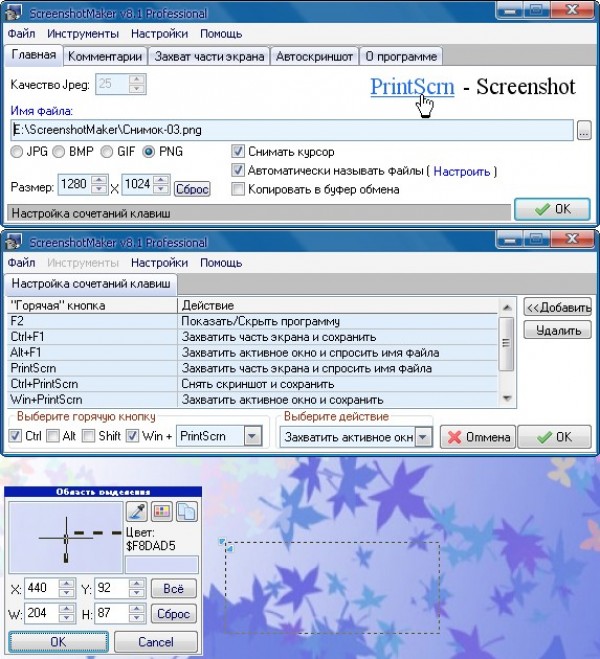Select the GIF format radio button
The height and width of the screenshot is (659, 600).
click(107, 152)
